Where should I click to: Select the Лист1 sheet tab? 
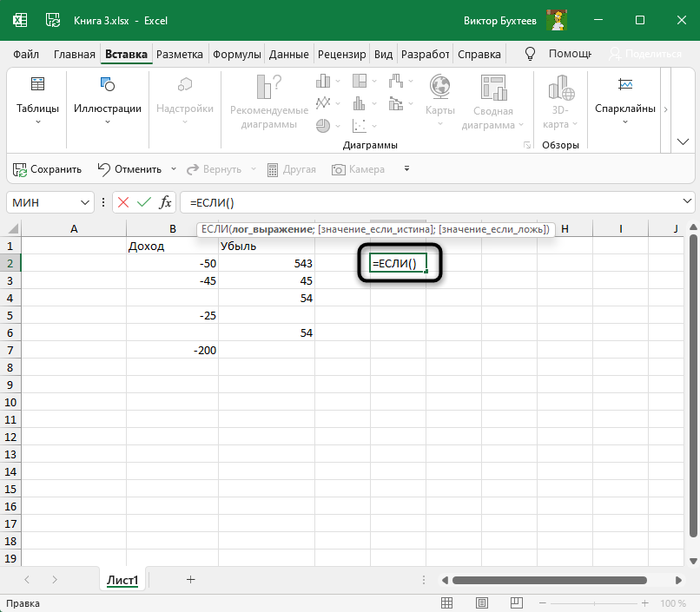tap(123, 580)
